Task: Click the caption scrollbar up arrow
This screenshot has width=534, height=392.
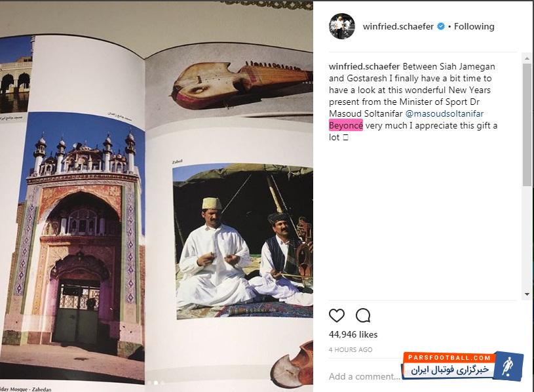Action: (527, 58)
